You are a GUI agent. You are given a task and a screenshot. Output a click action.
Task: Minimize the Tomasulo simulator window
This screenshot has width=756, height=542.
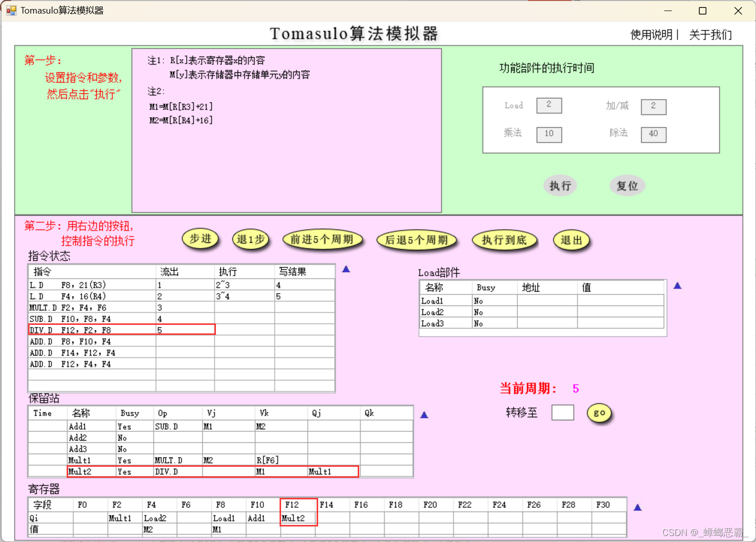pos(668,11)
